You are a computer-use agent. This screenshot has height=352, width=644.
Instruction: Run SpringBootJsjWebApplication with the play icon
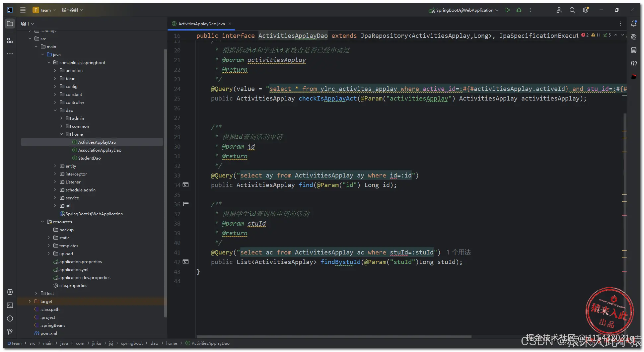tap(508, 10)
